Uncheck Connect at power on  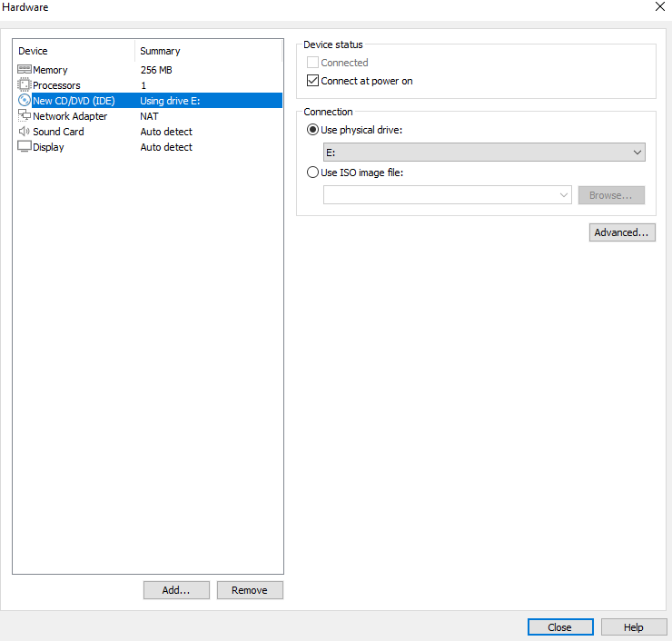point(313,81)
